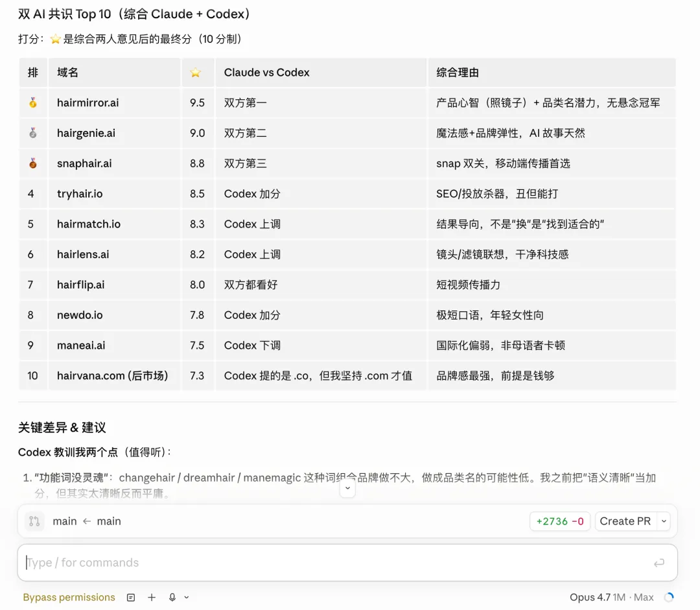
Task: Select the 域名 column header
Action: tap(68, 73)
